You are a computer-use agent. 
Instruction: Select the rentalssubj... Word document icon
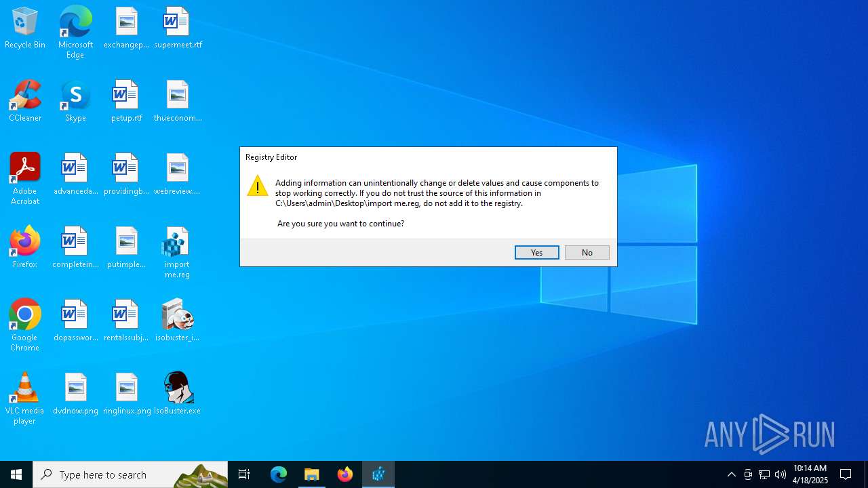pos(126,321)
